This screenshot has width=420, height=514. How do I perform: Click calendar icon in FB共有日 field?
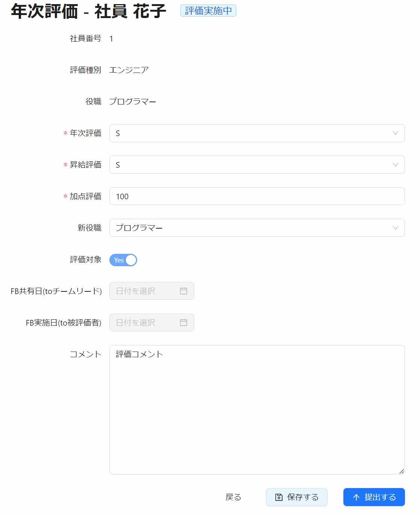(x=183, y=291)
